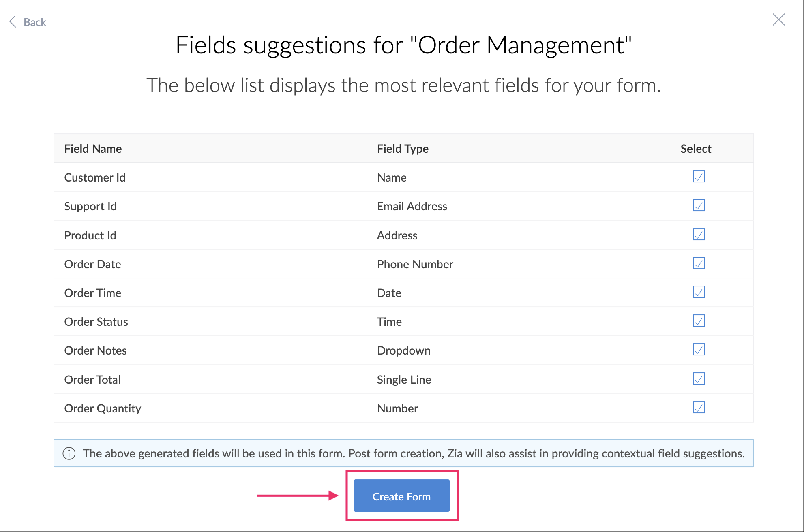The width and height of the screenshot is (804, 532).
Task: Click the info icon in the notice banner
Action: (x=69, y=453)
